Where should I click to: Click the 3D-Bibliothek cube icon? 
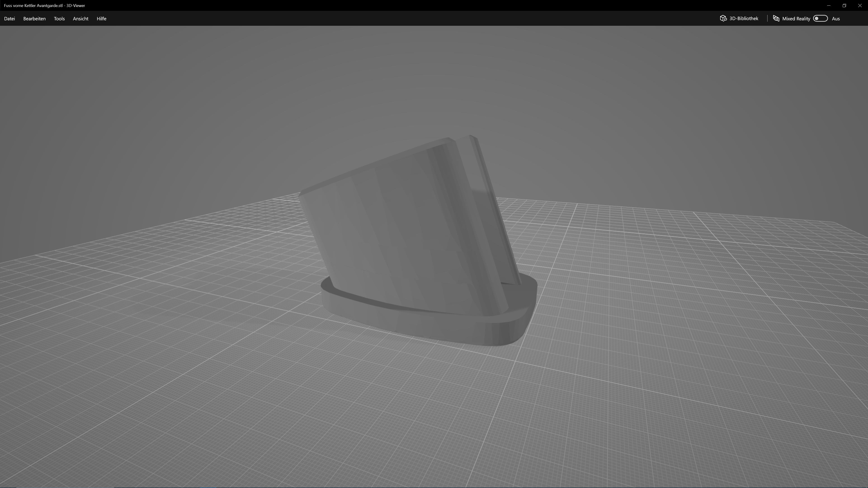coord(723,19)
